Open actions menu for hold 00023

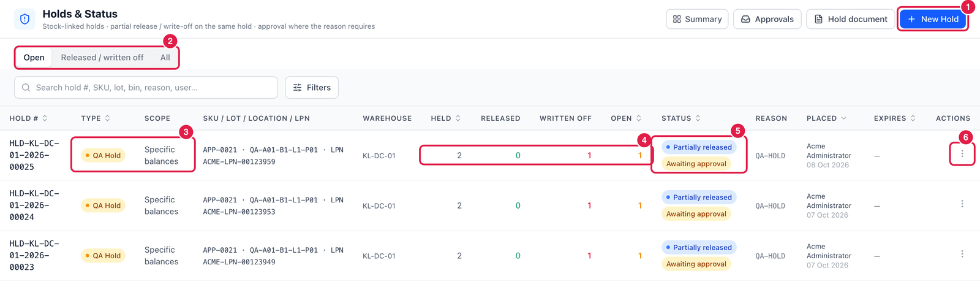pos(962,254)
